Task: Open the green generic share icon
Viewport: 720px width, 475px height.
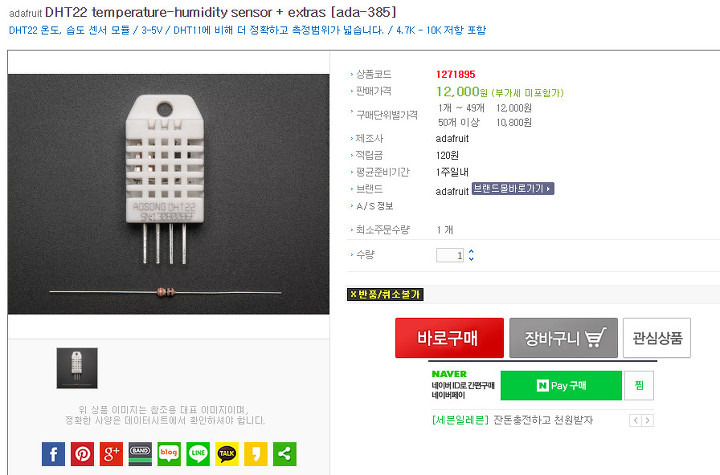Action: point(285,454)
